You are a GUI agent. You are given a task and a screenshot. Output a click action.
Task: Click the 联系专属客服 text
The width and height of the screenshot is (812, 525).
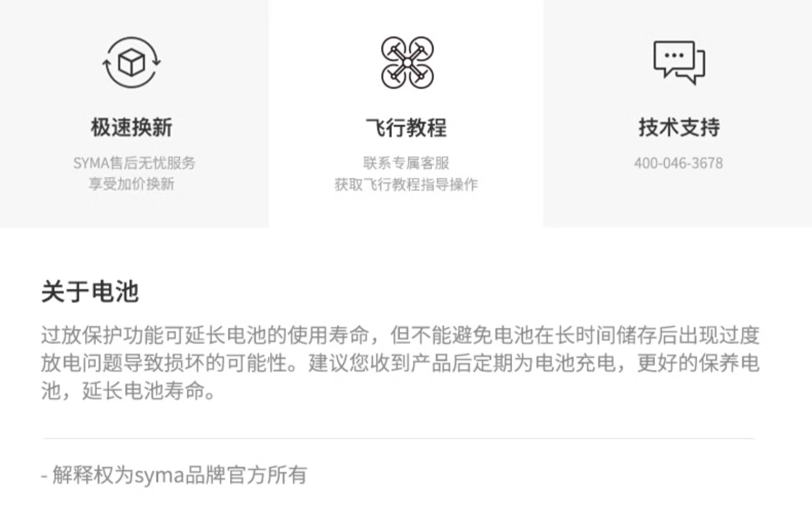(406, 163)
